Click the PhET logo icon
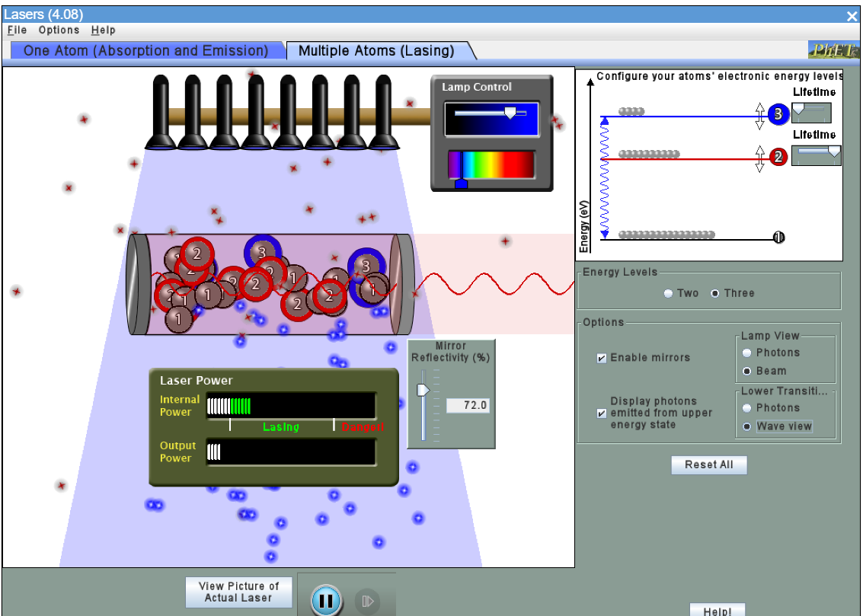The width and height of the screenshot is (863, 616). [x=833, y=50]
